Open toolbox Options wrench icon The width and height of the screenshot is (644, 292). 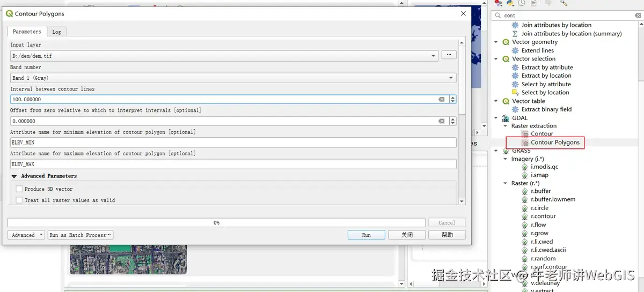tap(563, 3)
